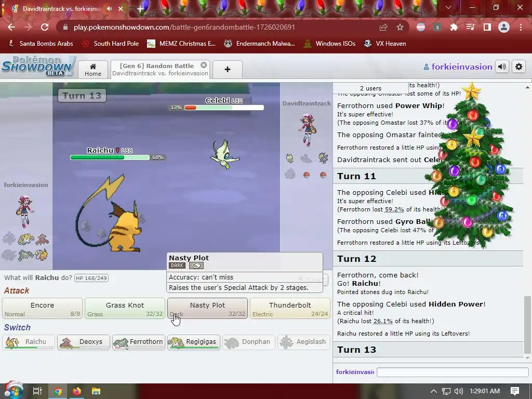
Task: Open Chrome from the taskbar
Action: [58, 391]
